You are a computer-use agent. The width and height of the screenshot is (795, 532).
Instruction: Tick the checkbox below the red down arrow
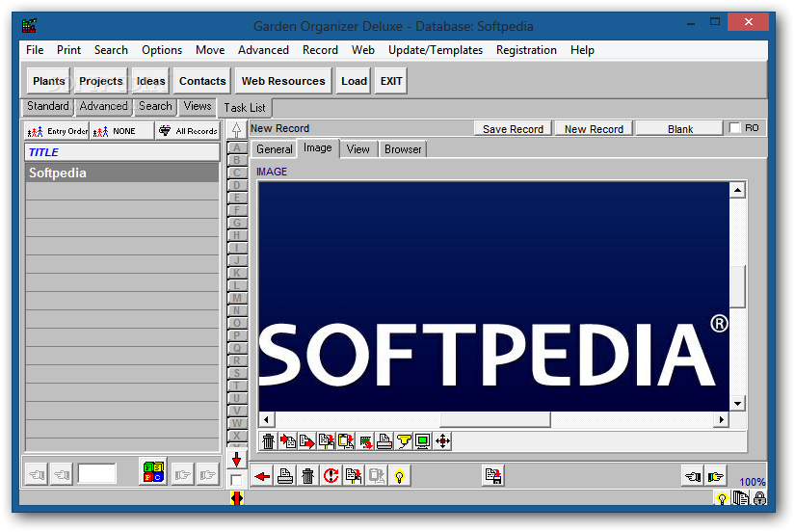(236, 479)
